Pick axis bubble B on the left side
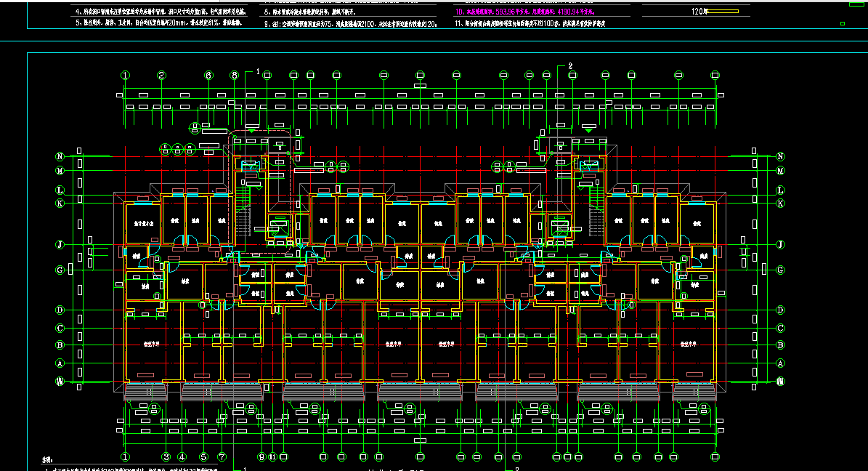Screen dimensions: 868x471 [x=60, y=345]
